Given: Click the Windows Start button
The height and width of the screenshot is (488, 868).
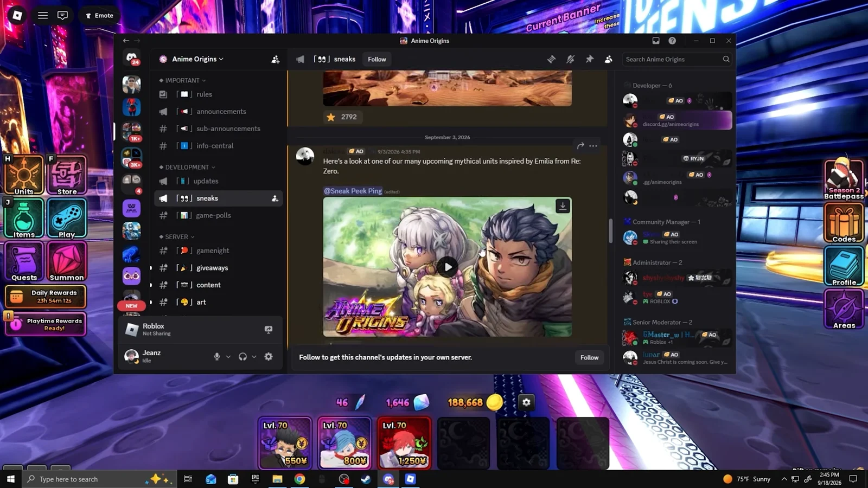Looking at the screenshot, I should click(10, 479).
